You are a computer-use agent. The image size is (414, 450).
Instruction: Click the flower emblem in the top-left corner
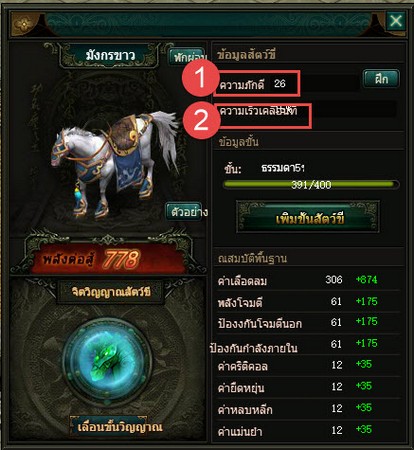(x=25, y=24)
